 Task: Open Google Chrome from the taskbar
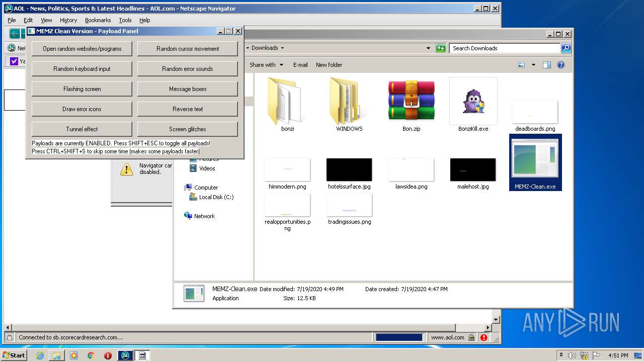click(x=91, y=355)
